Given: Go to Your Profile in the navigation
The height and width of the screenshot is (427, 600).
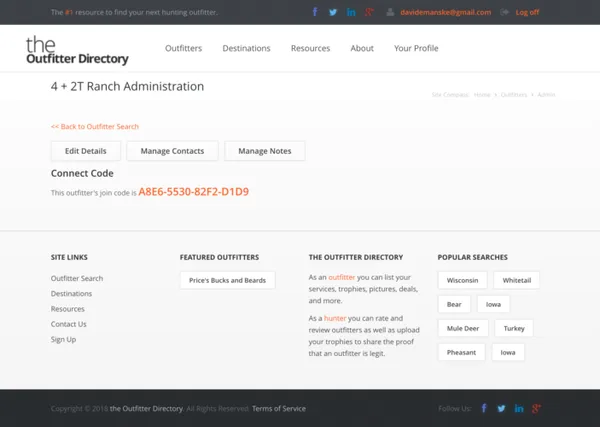Looking at the screenshot, I should 416,48.
